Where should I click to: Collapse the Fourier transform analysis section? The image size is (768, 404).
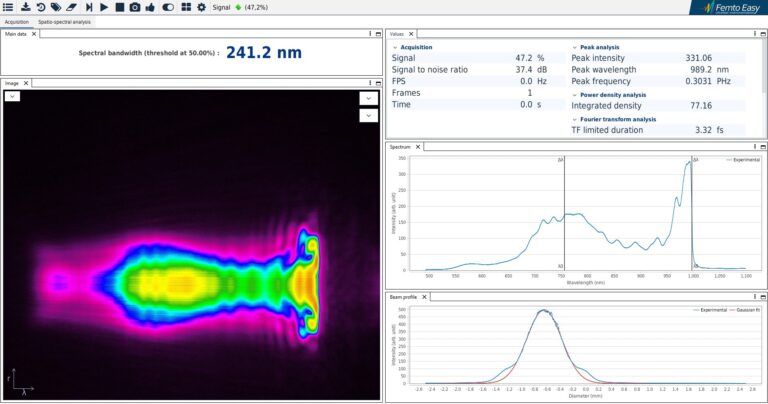pyautogui.click(x=575, y=119)
